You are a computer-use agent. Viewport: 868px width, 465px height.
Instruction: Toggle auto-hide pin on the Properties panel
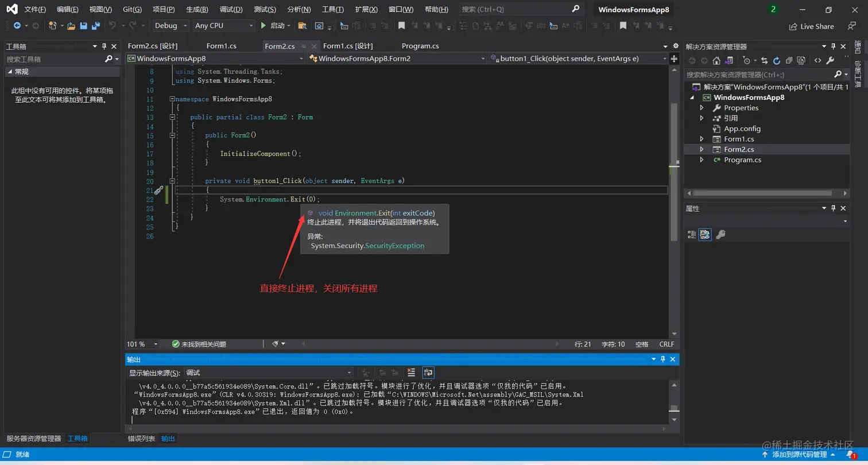833,208
